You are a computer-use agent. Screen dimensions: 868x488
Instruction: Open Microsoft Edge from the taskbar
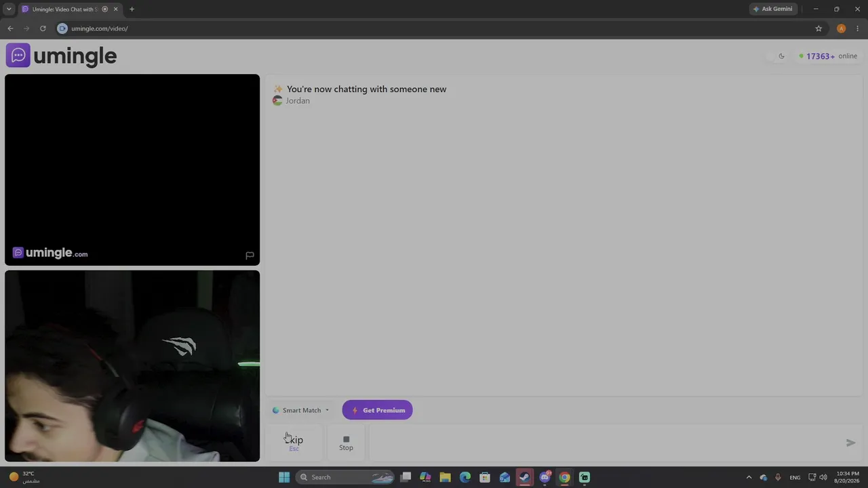coord(465,477)
